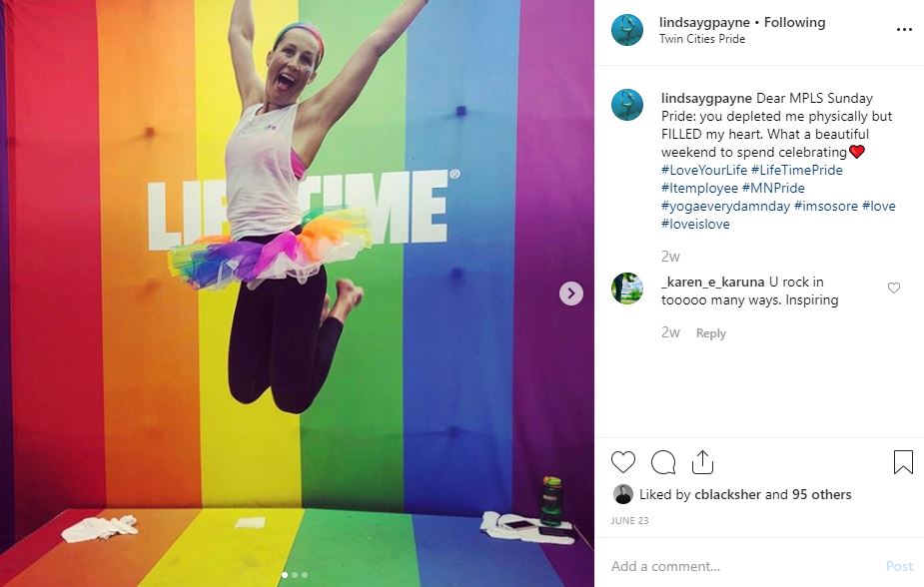Open lindsaygpayne's avatar in the post header
This screenshot has height=587, width=924.
[627, 30]
